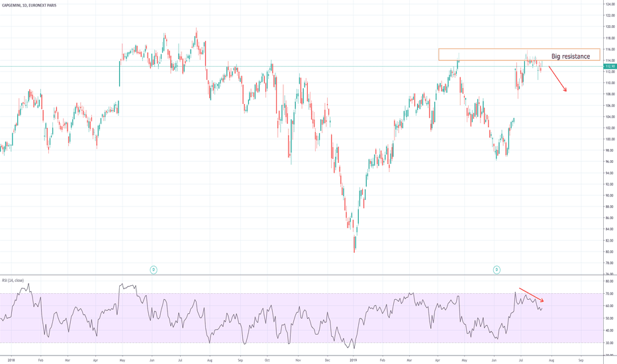Screen dimensions: 617x364
Task: Click the 120.00 price axis label
Action: [x=610, y=26]
